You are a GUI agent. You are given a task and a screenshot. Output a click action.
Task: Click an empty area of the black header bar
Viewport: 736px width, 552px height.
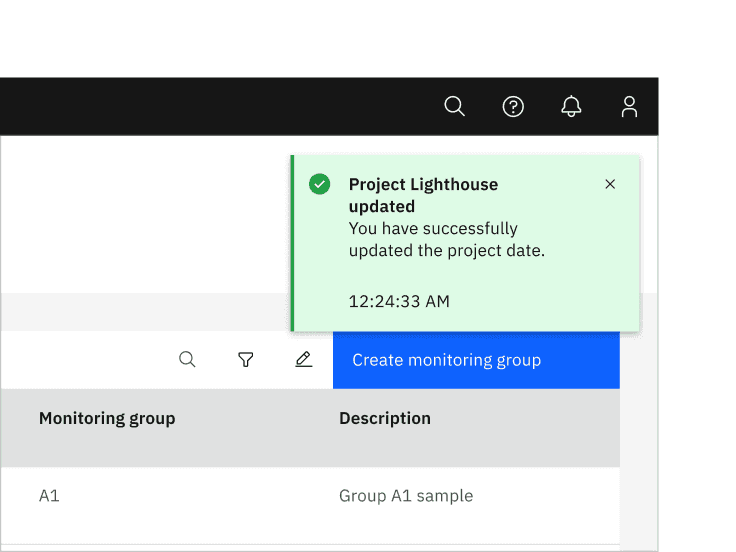(x=200, y=106)
